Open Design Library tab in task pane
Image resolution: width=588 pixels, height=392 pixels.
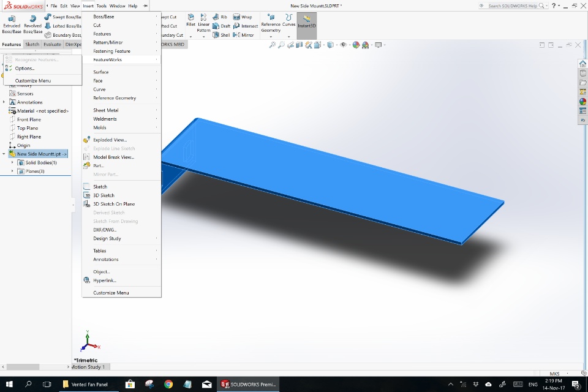[582, 73]
